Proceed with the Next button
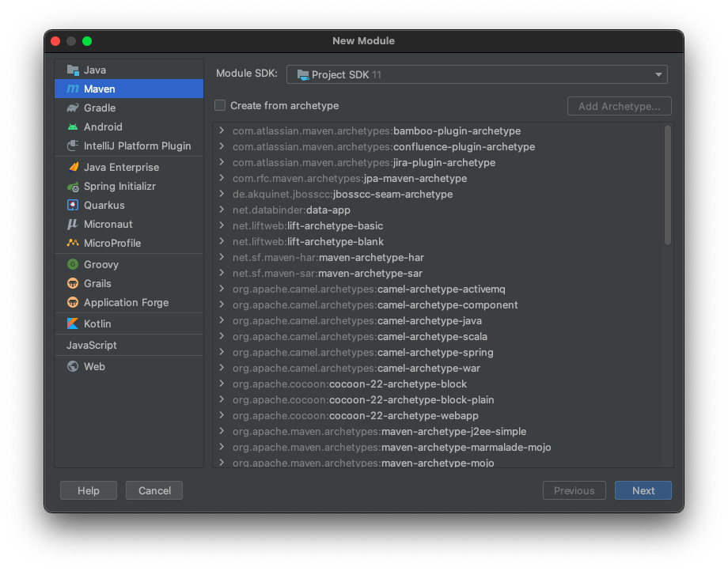Screen dimensions: 728x571 (643, 490)
